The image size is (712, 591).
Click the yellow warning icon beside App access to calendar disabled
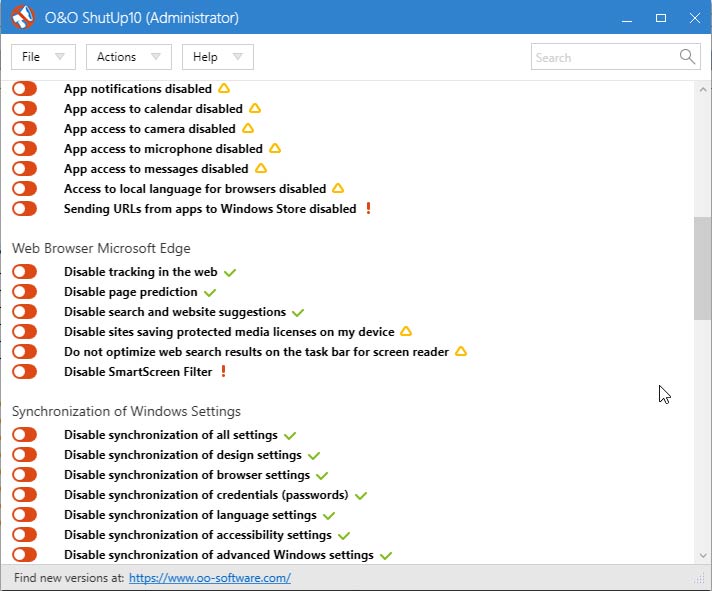(255, 108)
